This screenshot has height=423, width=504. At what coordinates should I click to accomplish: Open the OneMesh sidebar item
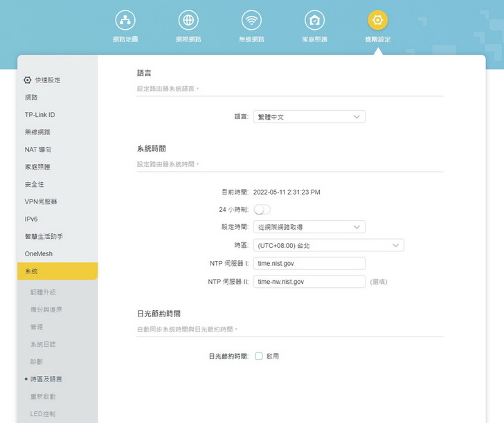click(x=38, y=253)
